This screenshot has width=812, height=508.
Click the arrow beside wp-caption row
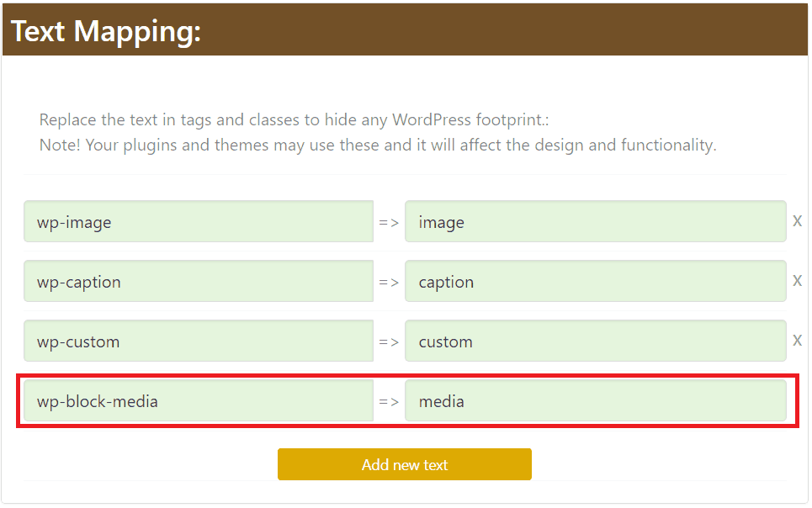390,281
